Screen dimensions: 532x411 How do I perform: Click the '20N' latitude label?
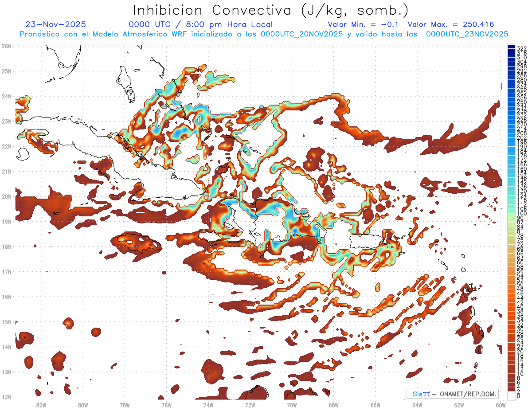(x=7, y=196)
